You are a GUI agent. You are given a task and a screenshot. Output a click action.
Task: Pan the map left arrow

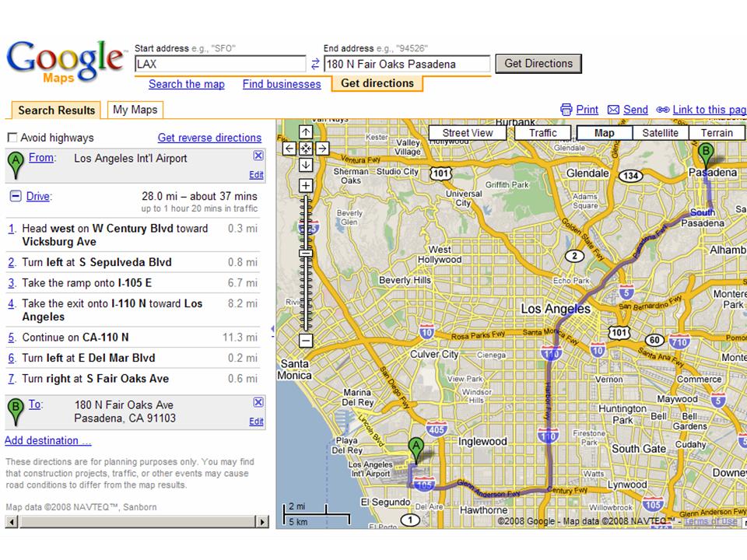(289, 149)
